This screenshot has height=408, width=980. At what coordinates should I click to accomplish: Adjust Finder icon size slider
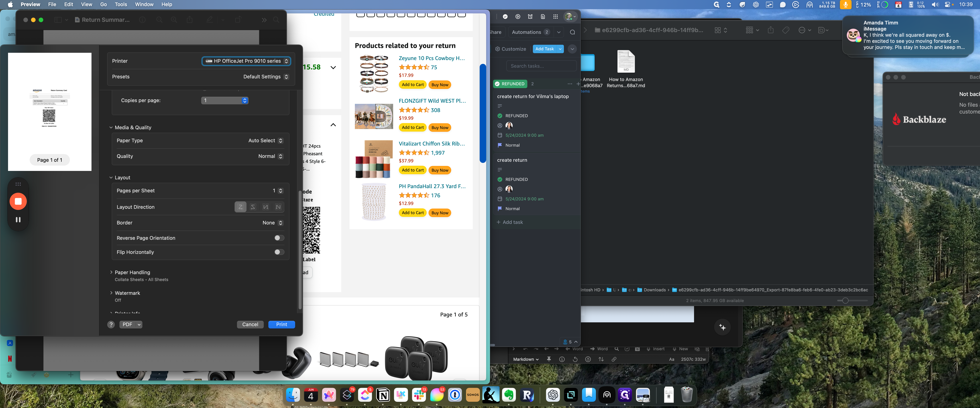pos(845,301)
